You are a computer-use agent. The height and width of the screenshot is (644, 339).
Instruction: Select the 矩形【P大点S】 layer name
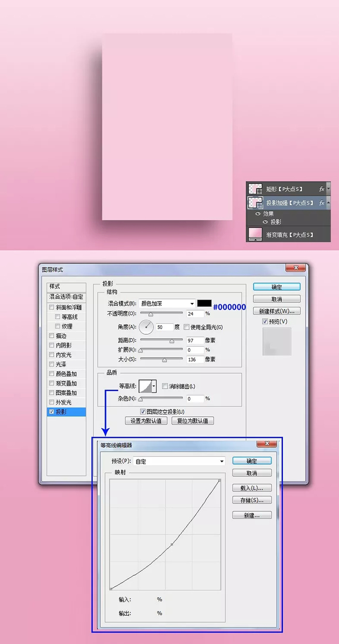(x=284, y=188)
